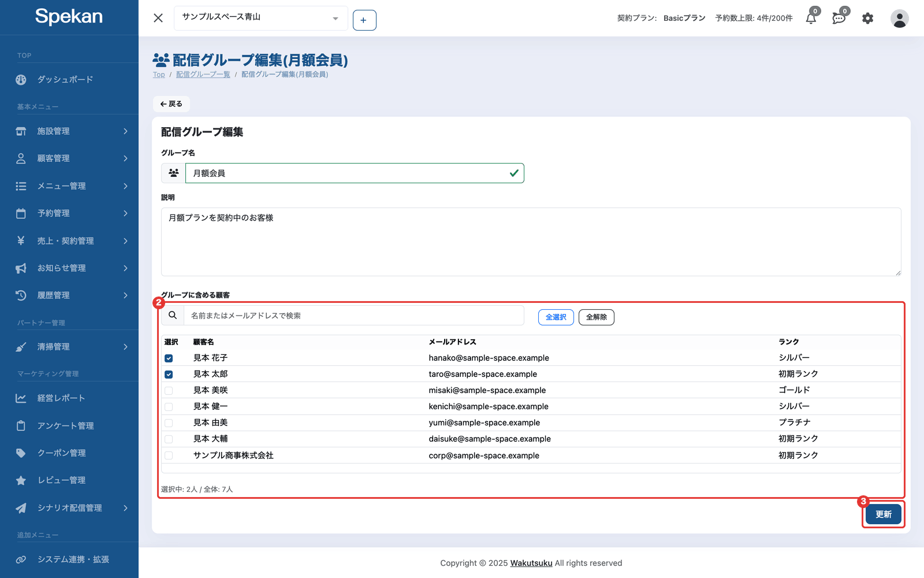This screenshot has width=924, height=578.
Task: Check the 見本 健一 checkbox
Action: (169, 407)
